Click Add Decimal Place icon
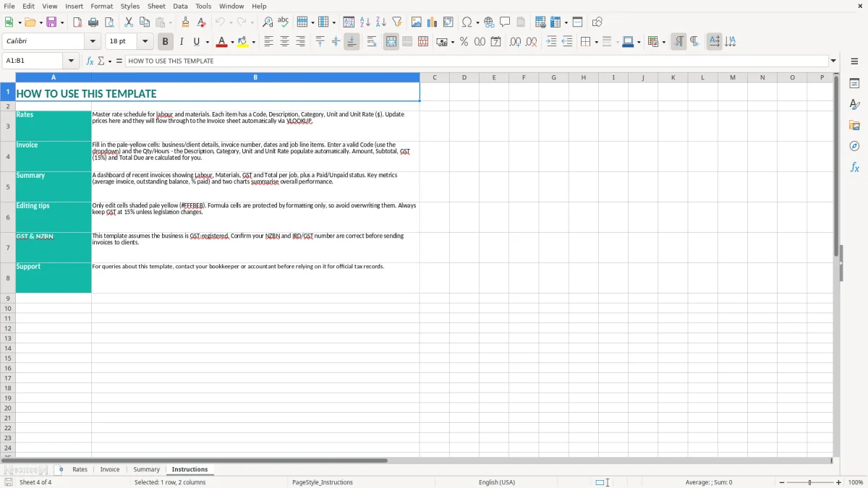868x488 pixels. (515, 42)
